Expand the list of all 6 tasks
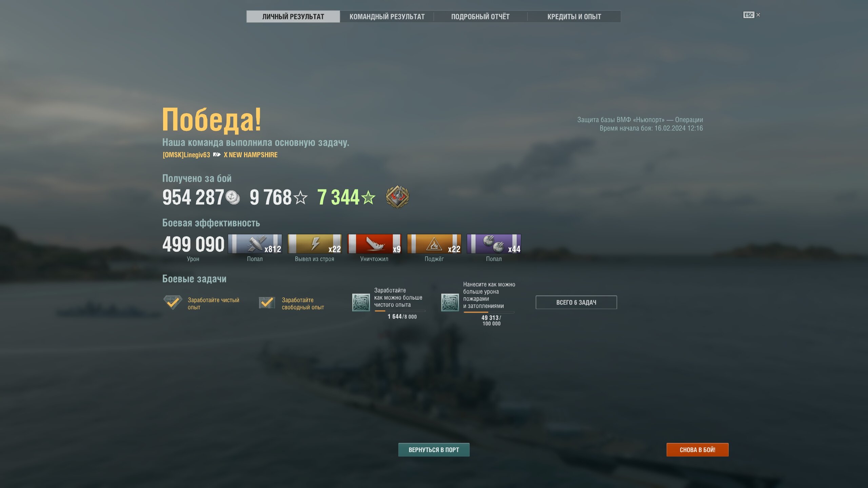Screen dimensions: 868x488 (x=576, y=302)
